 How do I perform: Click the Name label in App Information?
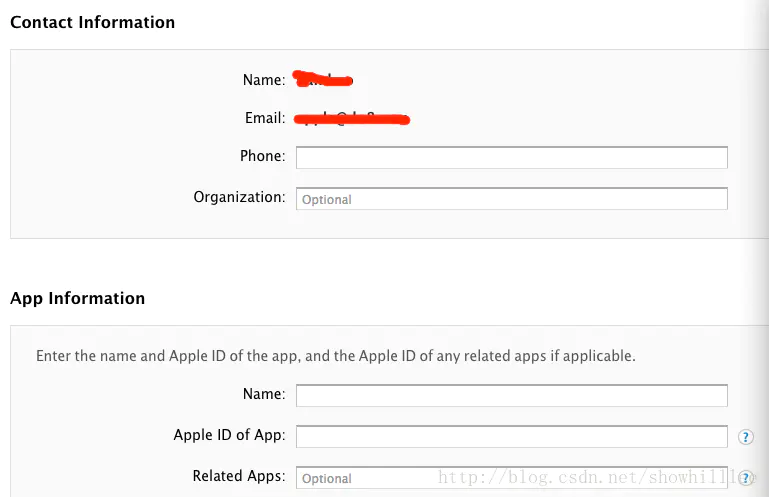click(x=264, y=394)
